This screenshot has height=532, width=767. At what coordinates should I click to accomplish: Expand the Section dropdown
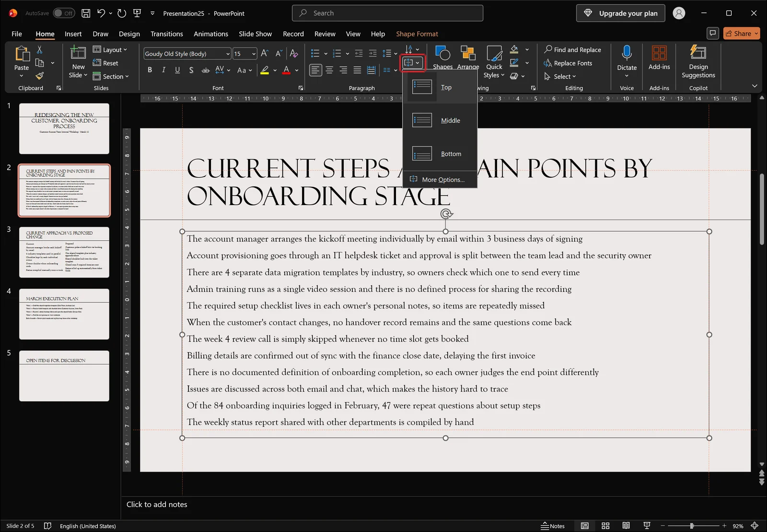click(111, 76)
